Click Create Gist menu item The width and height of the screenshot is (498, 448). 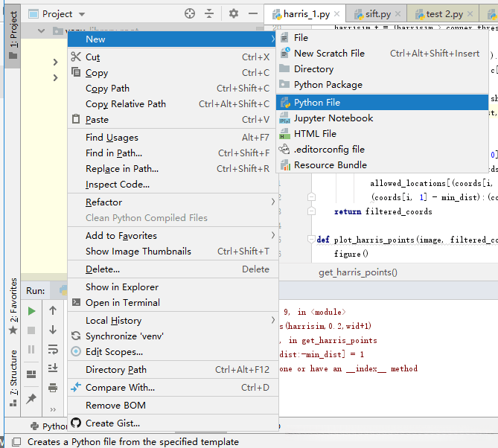(x=112, y=423)
